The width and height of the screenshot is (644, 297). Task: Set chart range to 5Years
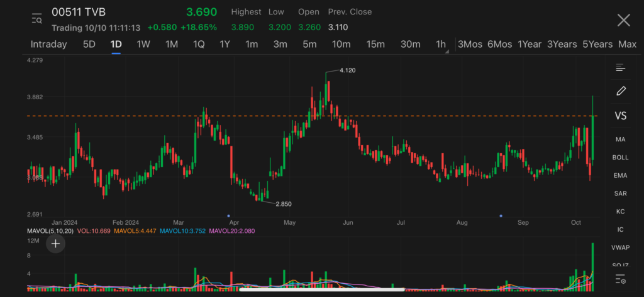tap(597, 44)
